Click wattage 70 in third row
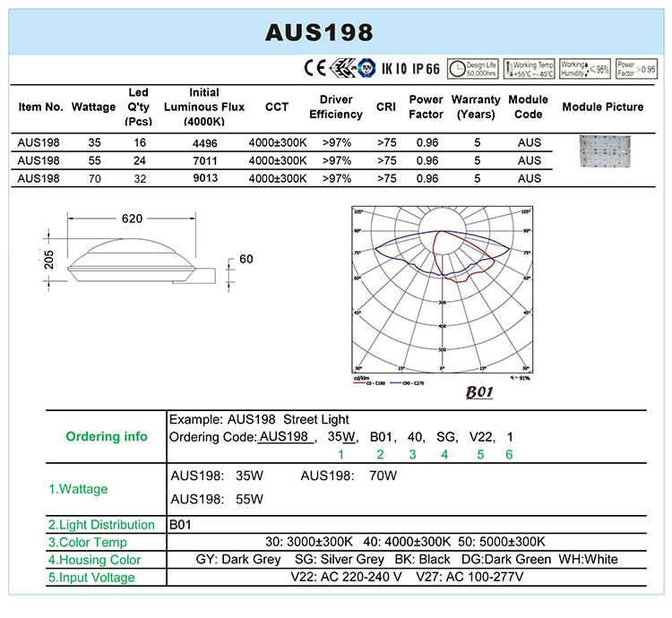 95,178
